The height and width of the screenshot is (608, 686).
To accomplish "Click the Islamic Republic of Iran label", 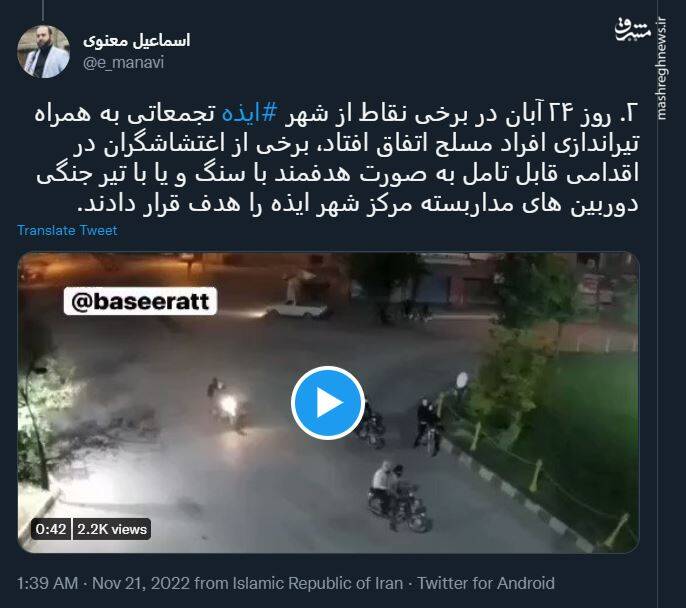I will click(318, 584).
